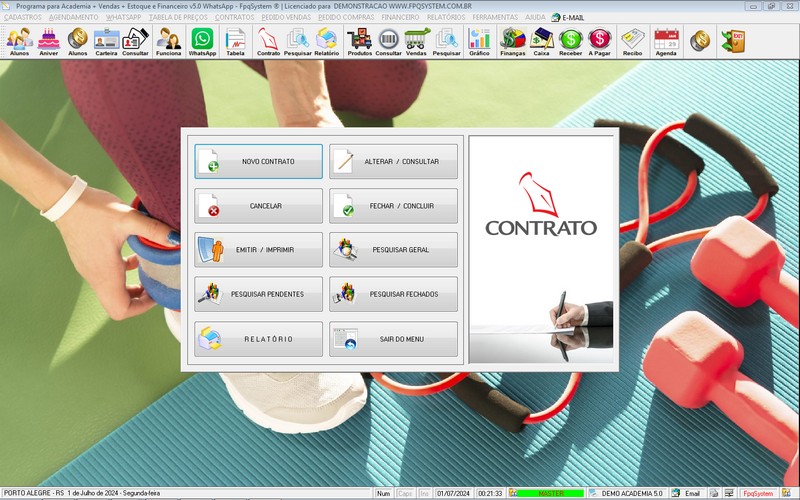Screen dimensions: 800x500
Task: Click the EMITIR / IMPRIMIR button
Action: point(259,250)
